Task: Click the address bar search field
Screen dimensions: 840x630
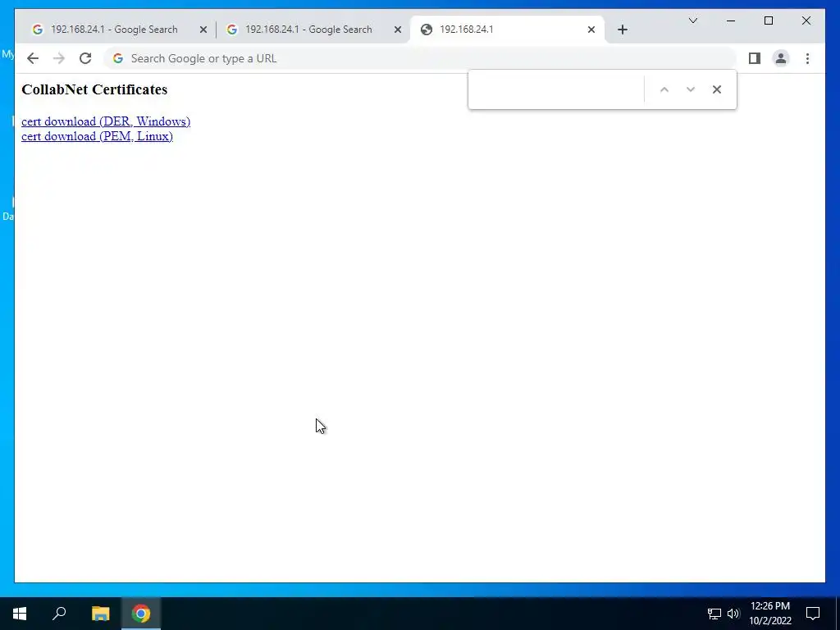Action: click(x=420, y=58)
